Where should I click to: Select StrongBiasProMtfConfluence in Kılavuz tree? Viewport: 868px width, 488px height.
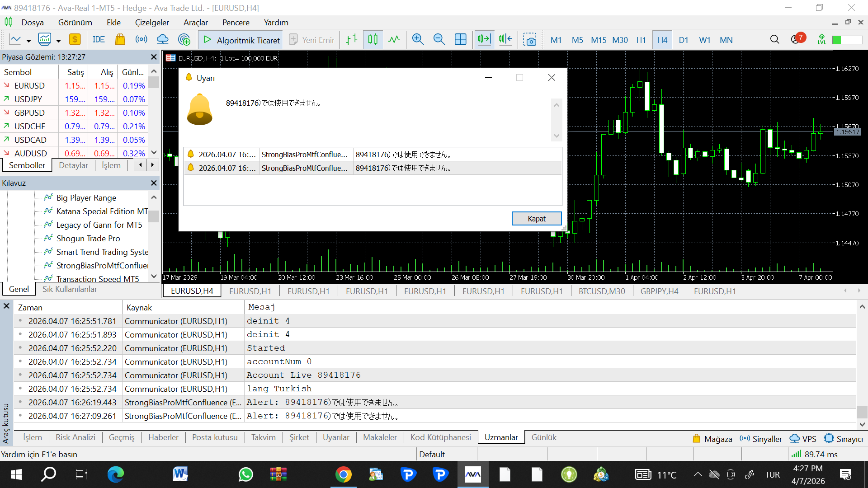(x=102, y=266)
